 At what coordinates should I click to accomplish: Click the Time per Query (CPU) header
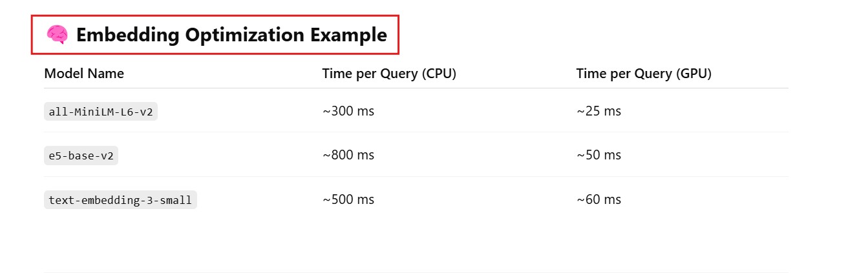pyautogui.click(x=389, y=74)
